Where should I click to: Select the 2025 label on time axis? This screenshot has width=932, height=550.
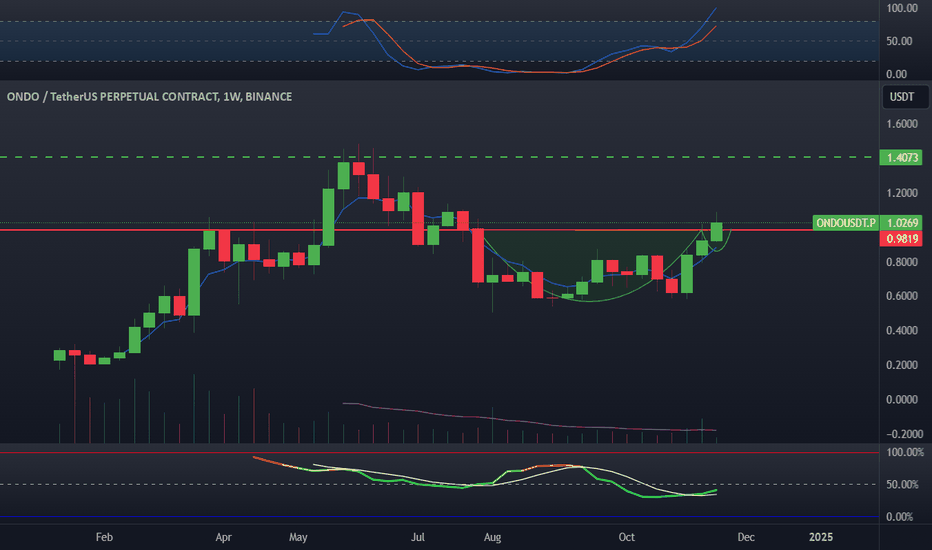[821, 537]
